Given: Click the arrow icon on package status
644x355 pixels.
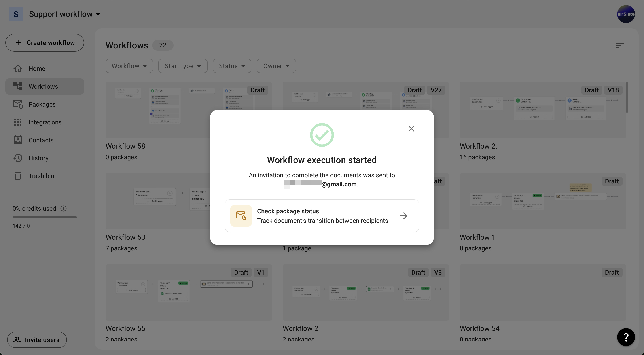Looking at the screenshot, I should [404, 216].
